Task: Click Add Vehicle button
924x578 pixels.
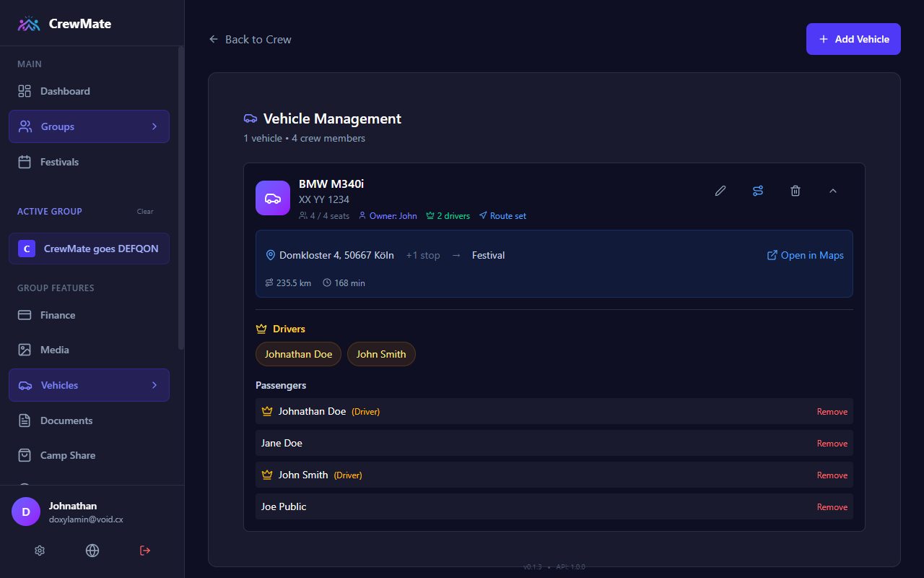Action: [x=853, y=39]
